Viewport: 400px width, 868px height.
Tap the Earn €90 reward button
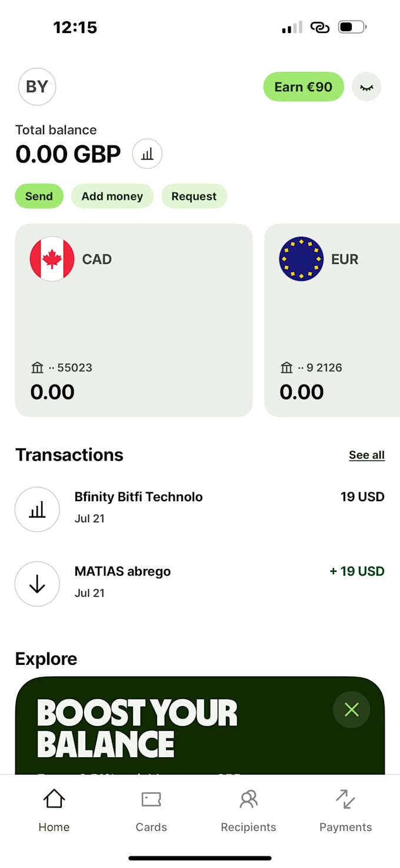[303, 87]
